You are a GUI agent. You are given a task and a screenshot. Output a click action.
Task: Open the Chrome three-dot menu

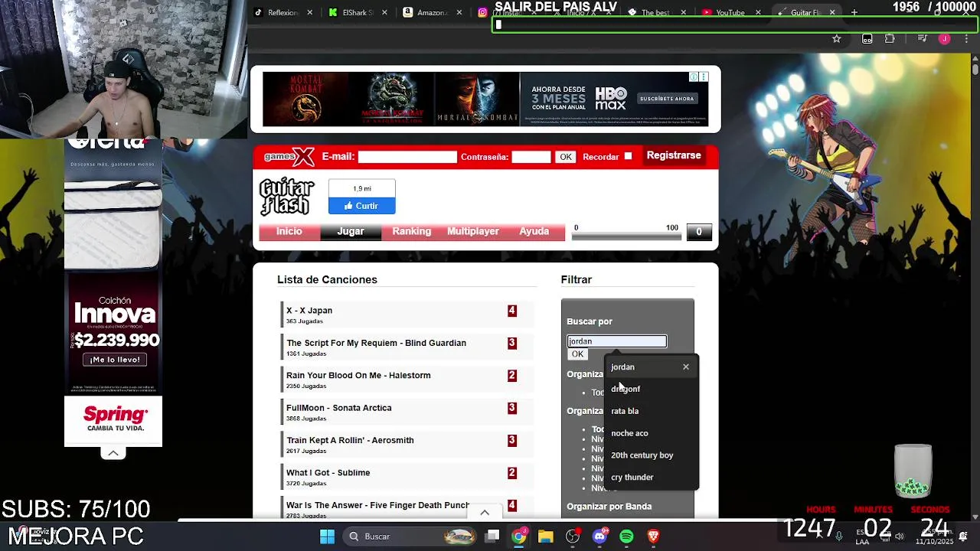coord(966,38)
